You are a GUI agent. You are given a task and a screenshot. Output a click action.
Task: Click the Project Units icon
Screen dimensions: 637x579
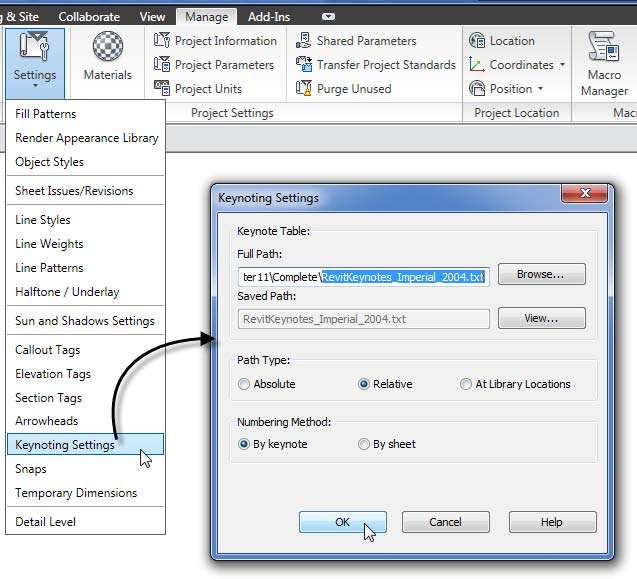point(162,88)
